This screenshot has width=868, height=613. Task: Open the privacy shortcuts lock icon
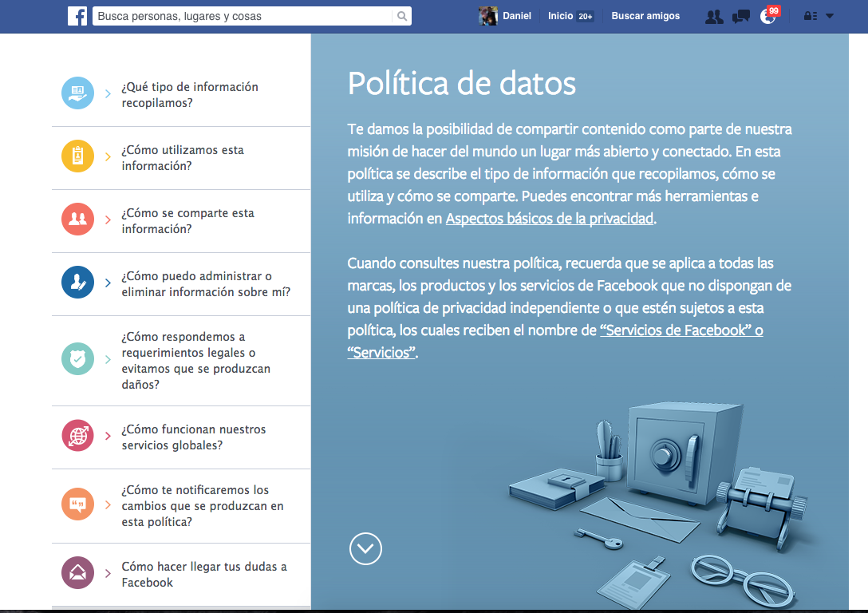pos(811,16)
